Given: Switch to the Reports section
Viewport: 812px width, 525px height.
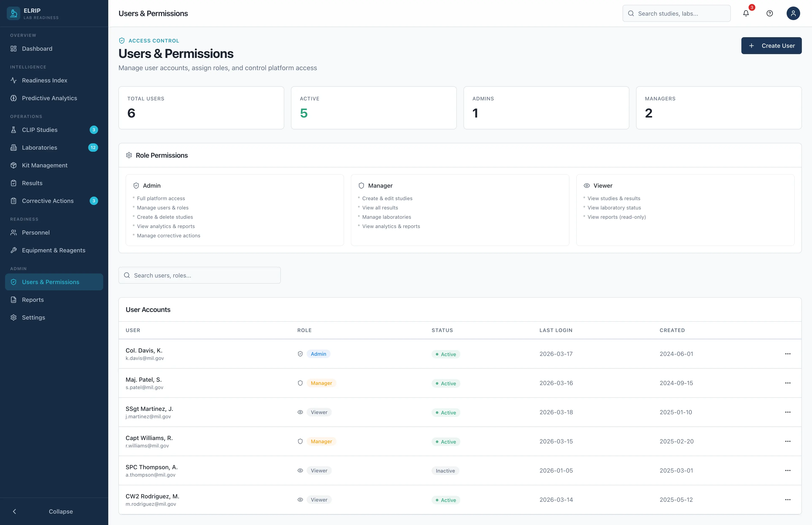Looking at the screenshot, I should click(32, 300).
